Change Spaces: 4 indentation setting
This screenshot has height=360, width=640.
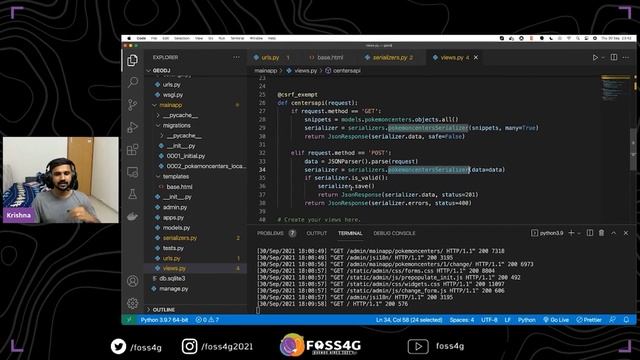462,320
